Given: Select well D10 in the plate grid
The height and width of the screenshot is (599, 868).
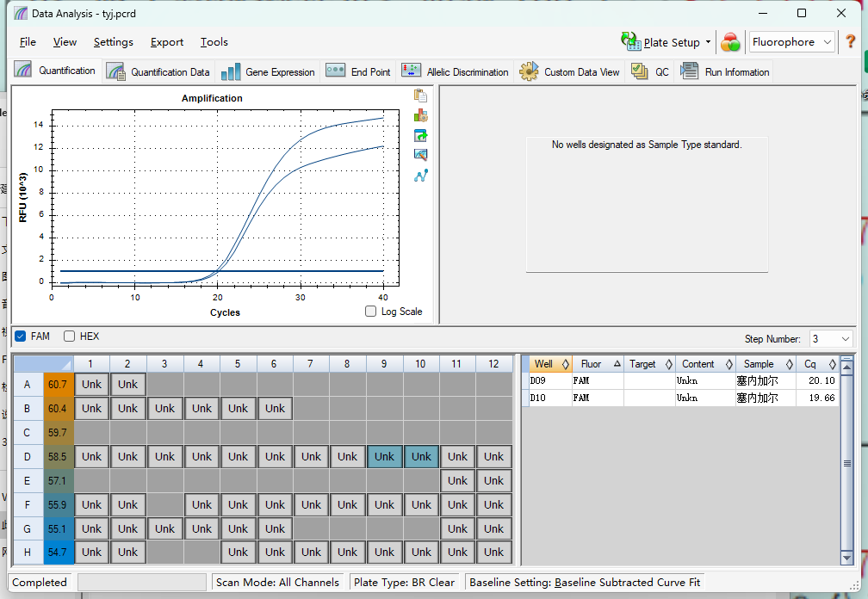Looking at the screenshot, I should pos(421,457).
